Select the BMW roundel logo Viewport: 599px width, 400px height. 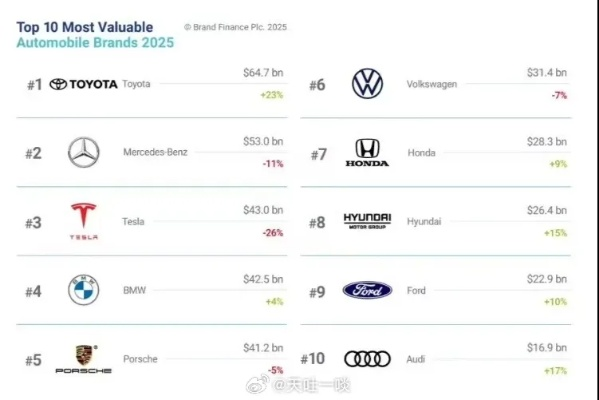[84, 290]
